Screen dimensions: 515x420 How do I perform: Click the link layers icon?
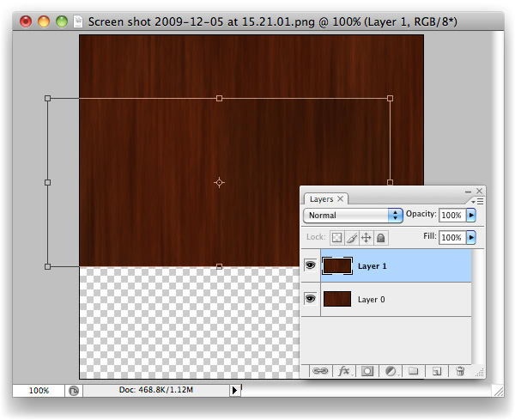(319, 371)
